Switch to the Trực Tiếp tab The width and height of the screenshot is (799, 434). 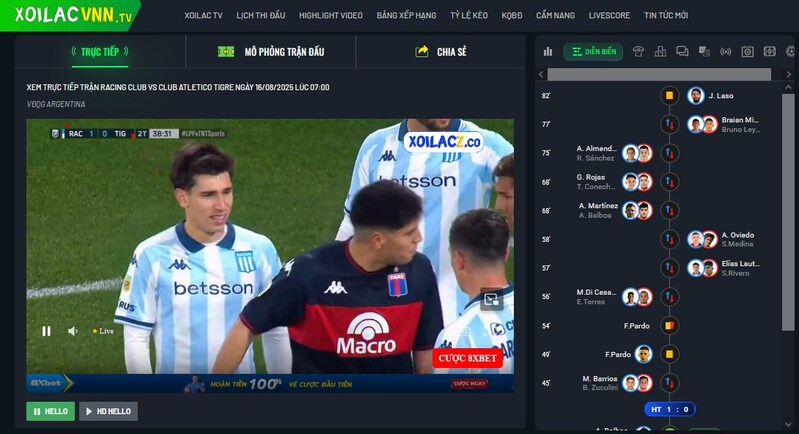100,51
